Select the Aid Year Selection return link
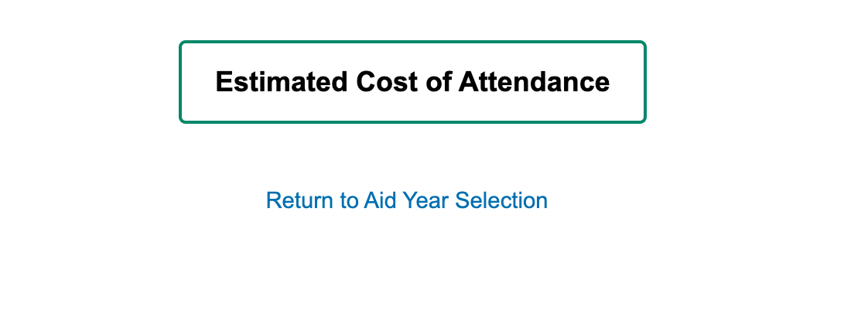 coord(407,200)
